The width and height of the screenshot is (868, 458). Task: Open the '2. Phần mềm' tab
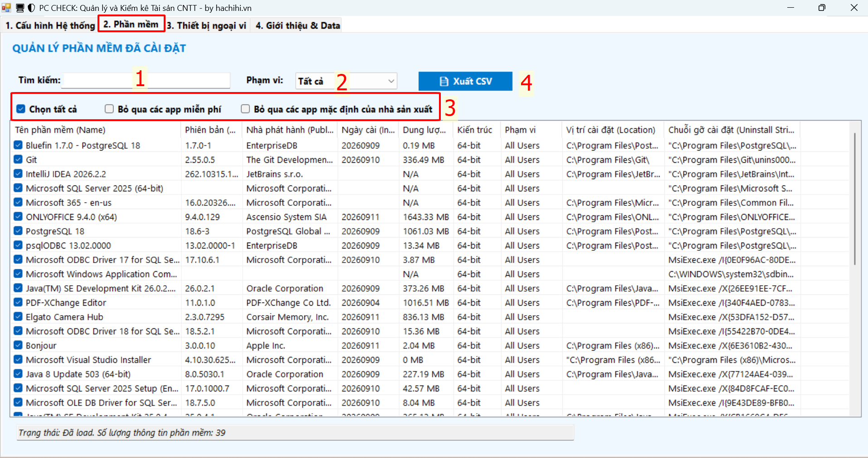coord(131,24)
